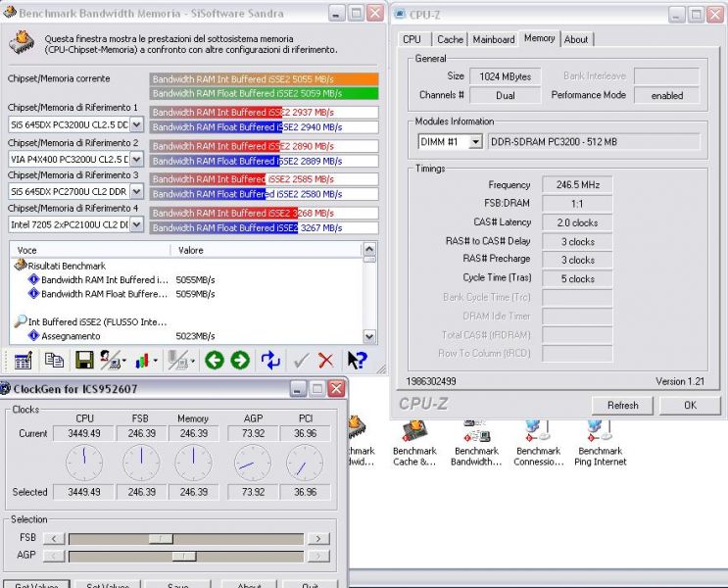The height and width of the screenshot is (588, 728).
Task: Click the FSB right arrow button in ClockGen
Action: pos(318,539)
